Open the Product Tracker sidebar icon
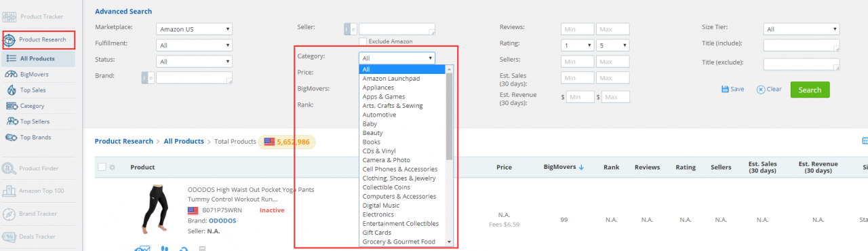This screenshot has height=251, width=868. (9, 16)
